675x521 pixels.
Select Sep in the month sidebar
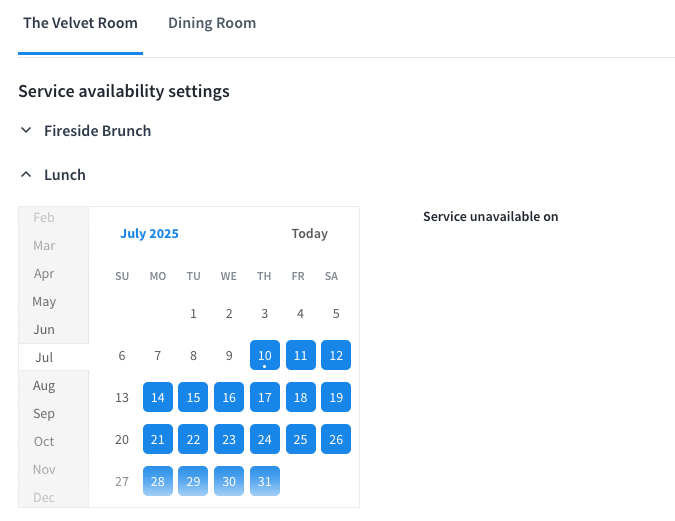pos(44,413)
